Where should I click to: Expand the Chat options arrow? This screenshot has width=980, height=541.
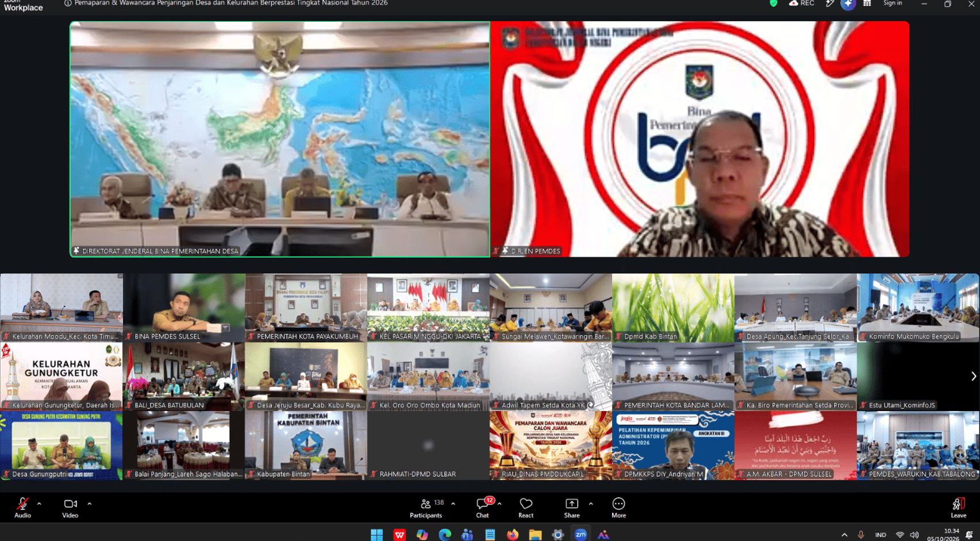coord(499,504)
